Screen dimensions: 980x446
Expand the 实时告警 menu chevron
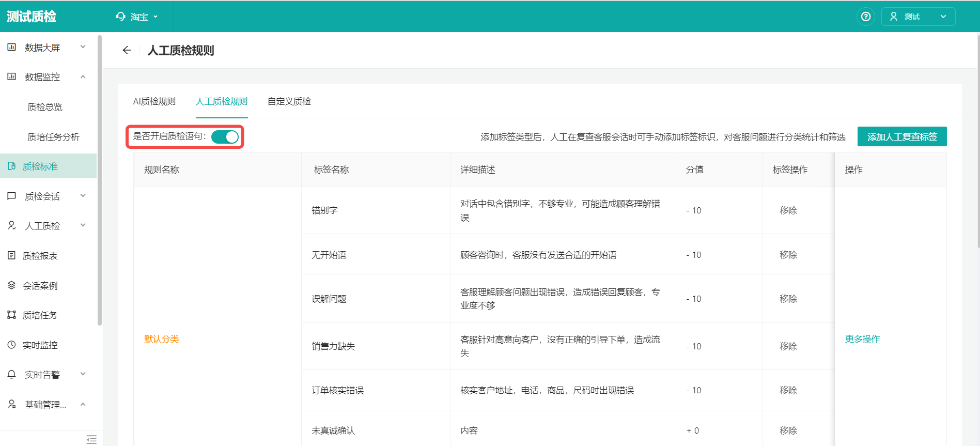pyautogui.click(x=83, y=374)
